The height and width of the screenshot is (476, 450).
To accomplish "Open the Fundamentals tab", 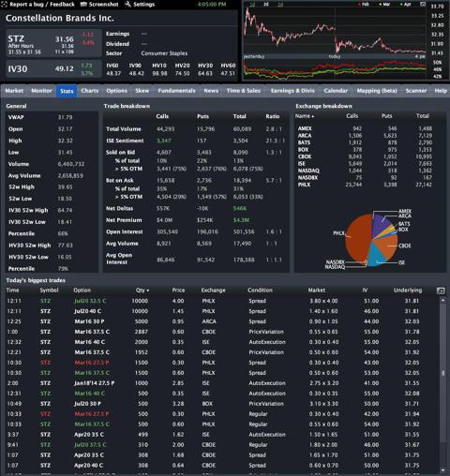I will click(176, 91).
